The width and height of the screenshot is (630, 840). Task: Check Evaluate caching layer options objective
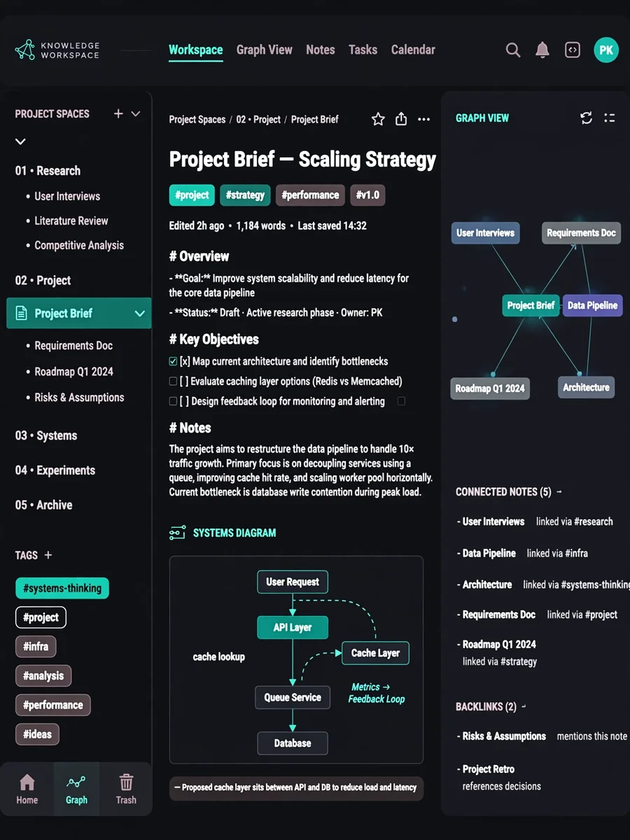(x=173, y=381)
